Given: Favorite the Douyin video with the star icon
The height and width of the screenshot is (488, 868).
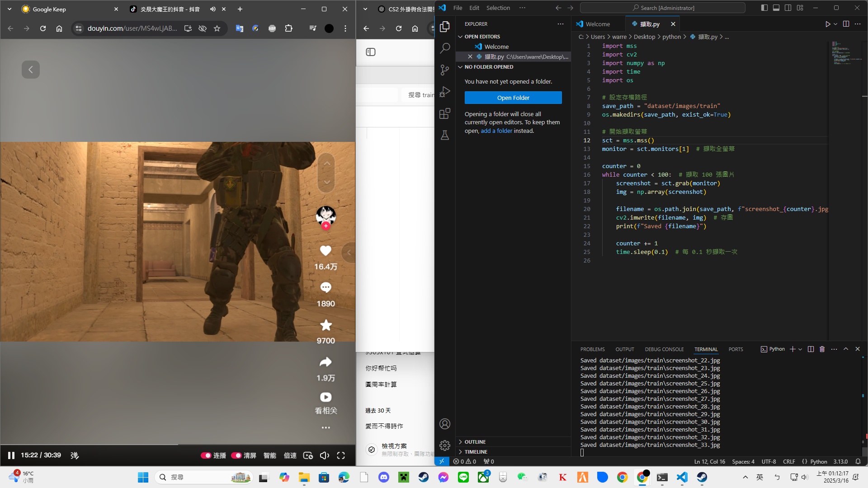Looking at the screenshot, I should [x=325, y=325].
